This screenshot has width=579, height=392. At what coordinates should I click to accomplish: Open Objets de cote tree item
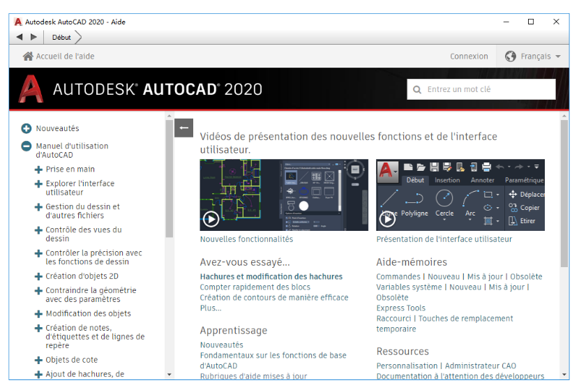pyautogui.click(x=72, y=360)
